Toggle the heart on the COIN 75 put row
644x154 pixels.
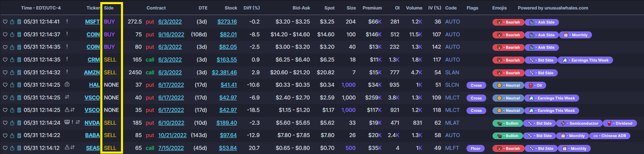(x=5, y=35)
